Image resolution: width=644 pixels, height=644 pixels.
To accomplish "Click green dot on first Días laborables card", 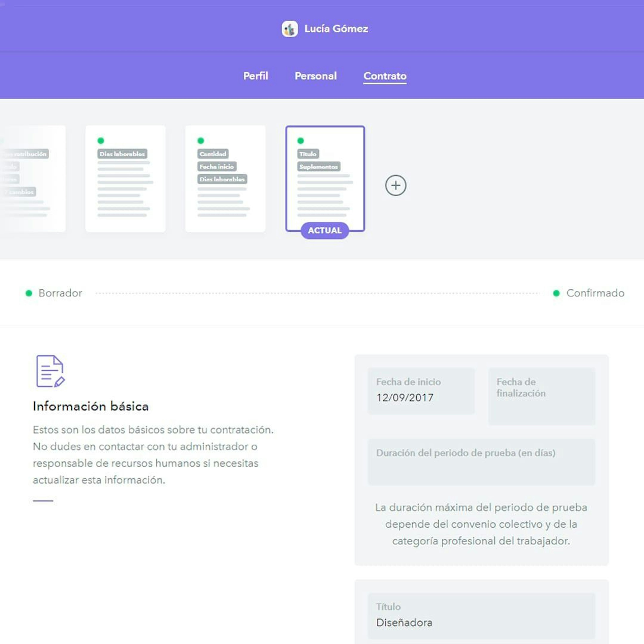I will pyautogui.click(x=101, y=141).
